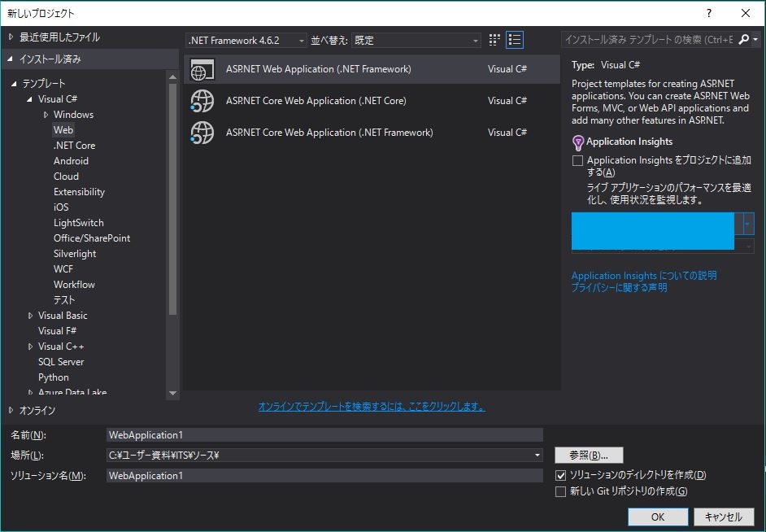766x532 pixels.
Task: Select Workflow template category
Action: [x=74, y=285]
